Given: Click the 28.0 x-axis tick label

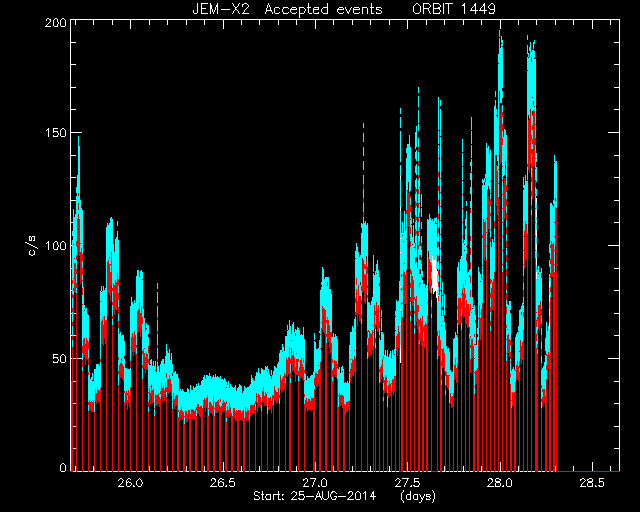Looking at the screenshot, I should pos(500,483).
